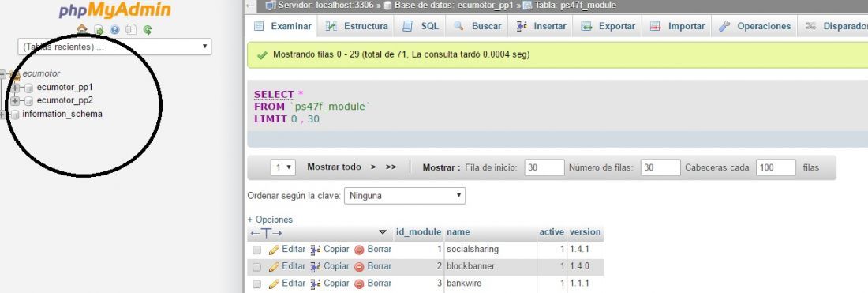Click the full texts toggle arrows icon

tap(266, 233)
